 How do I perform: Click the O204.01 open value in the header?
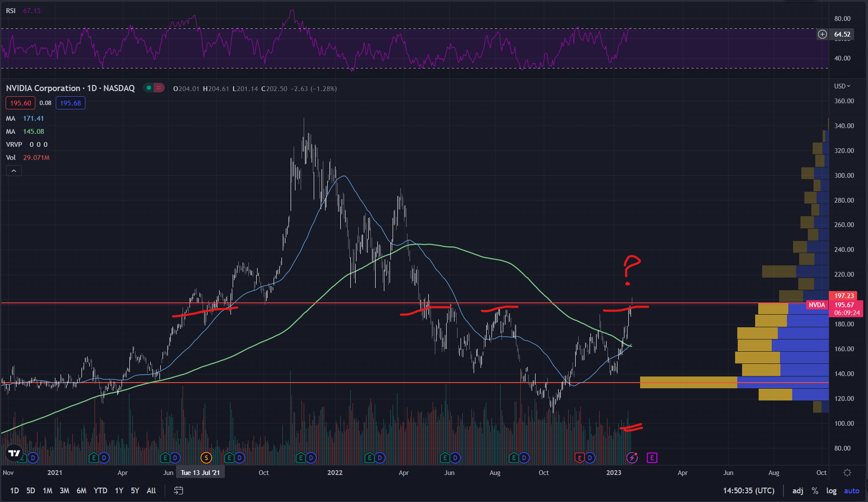click(x=186, y=89)
